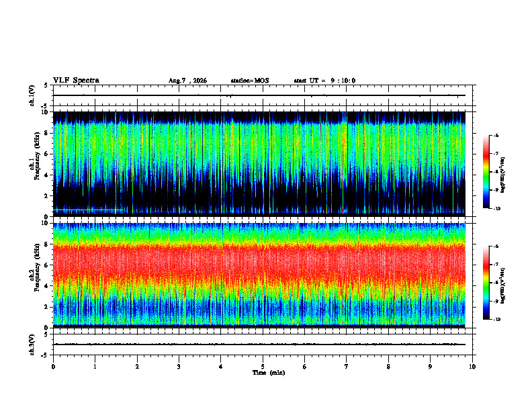Click the '2' tick on the time axis
This screenshot has width=532, height=411.
[x=137, y=367]
